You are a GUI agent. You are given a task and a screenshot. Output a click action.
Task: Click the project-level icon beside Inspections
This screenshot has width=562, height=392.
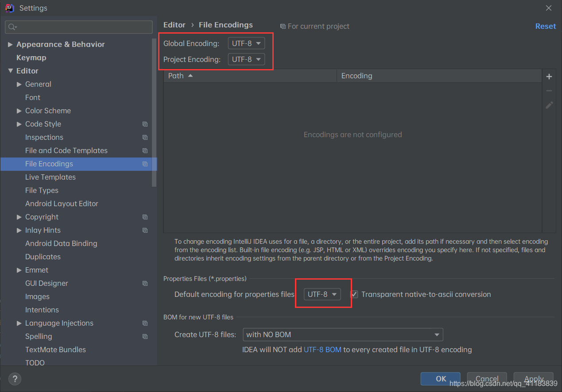(x=145, y=138)
